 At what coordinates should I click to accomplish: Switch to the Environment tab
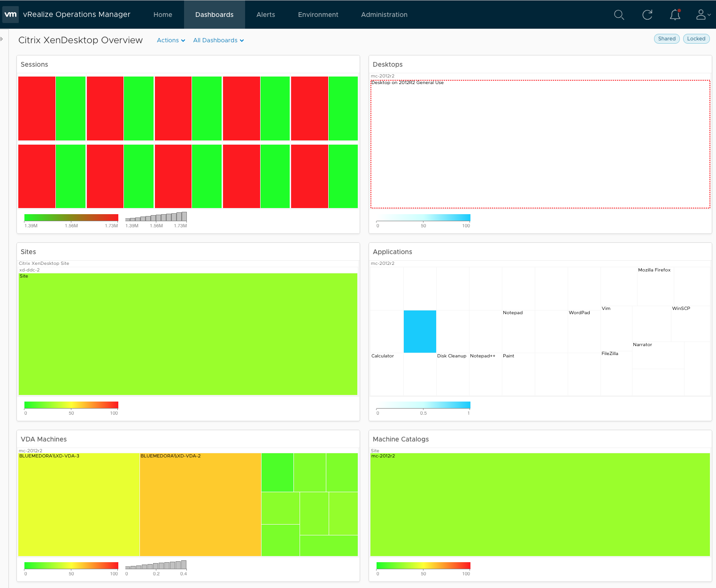tap(318, 15)
